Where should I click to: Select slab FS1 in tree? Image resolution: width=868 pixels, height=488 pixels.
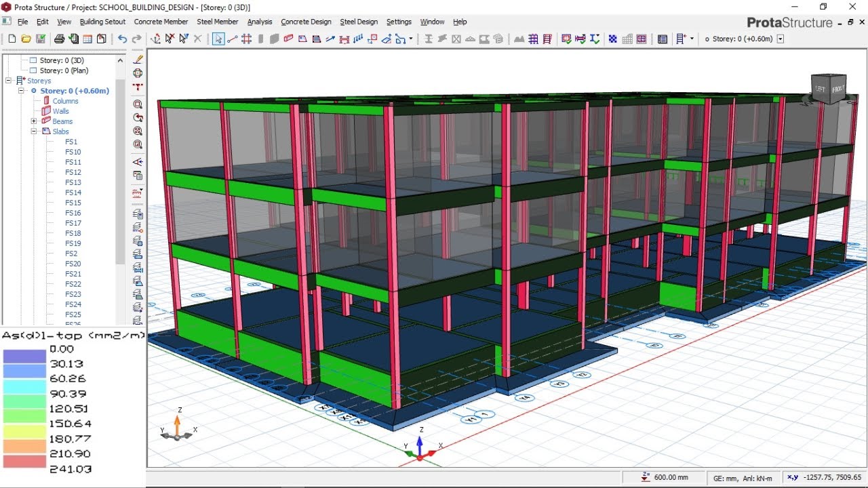71,142
